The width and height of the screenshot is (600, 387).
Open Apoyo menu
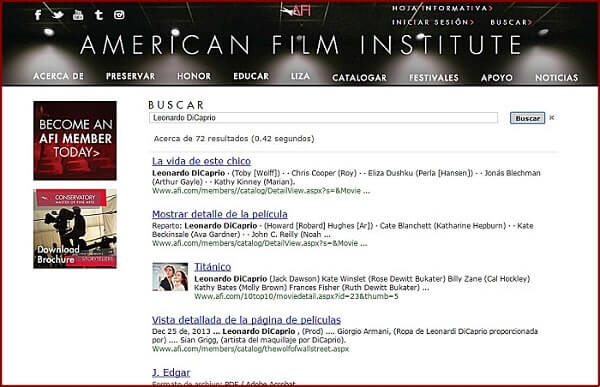click(497, 78)
